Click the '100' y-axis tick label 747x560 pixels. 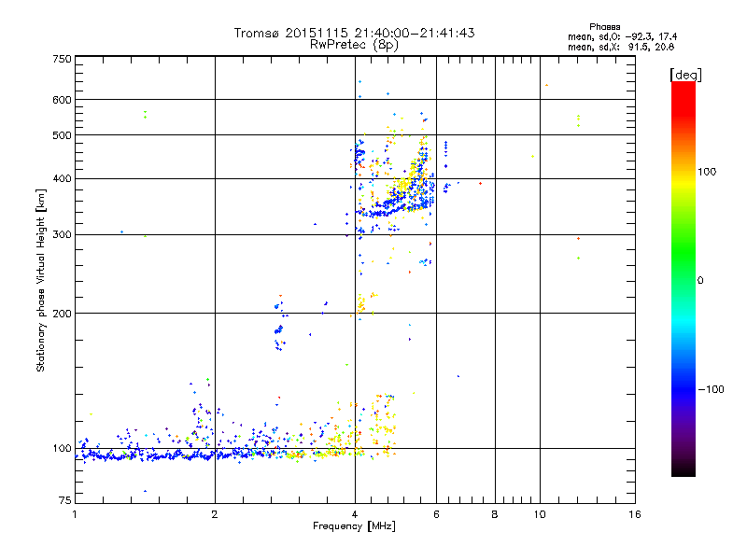[62, 448]
